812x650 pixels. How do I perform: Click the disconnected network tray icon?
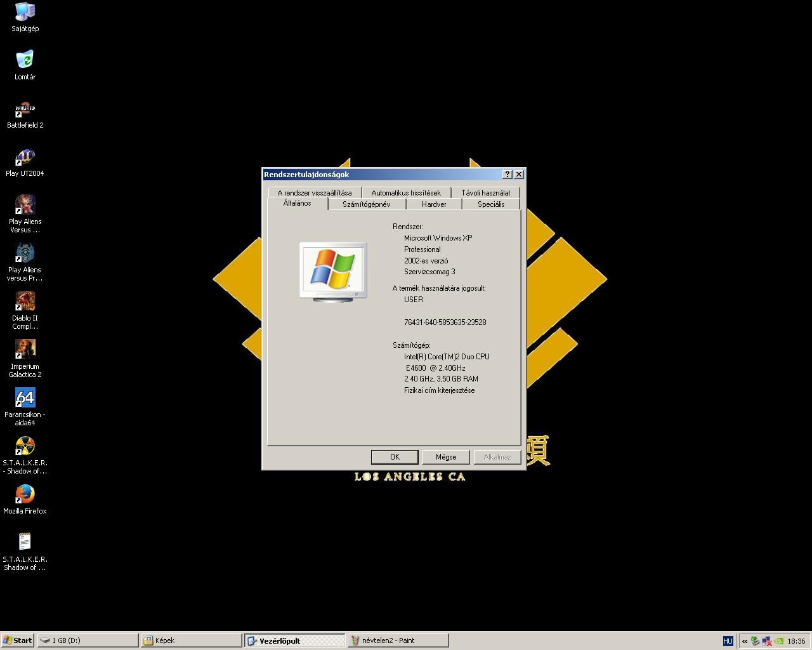(767, 641)
